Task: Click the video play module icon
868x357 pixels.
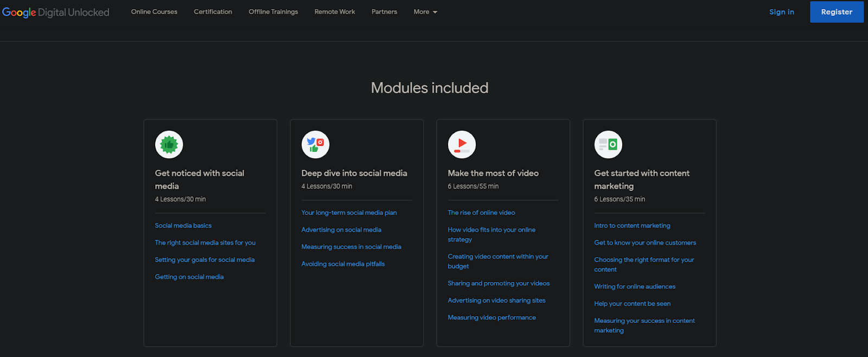Action: (x=462, y=145)
